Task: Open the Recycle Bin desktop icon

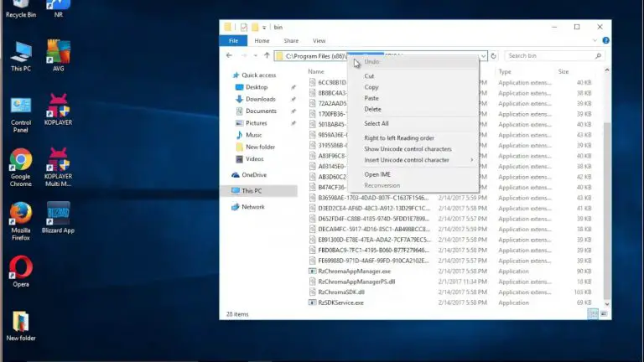Action: coord(20,8)
